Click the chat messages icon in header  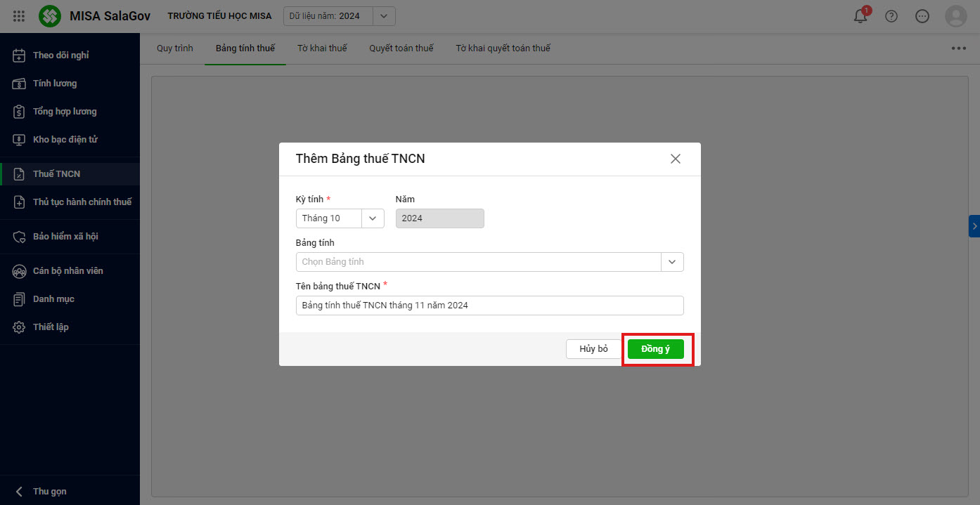tap(922, 16)
